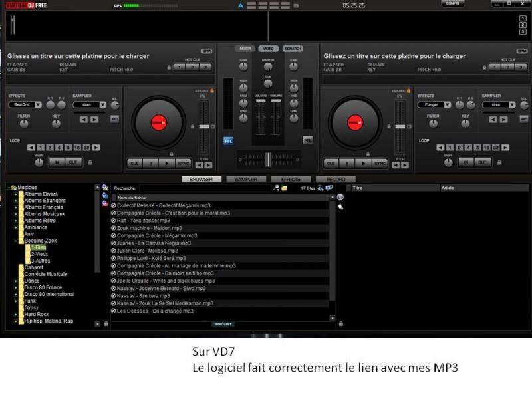
Task: Select the VIDEO mixer panel tab
Action: click(269, 49)
